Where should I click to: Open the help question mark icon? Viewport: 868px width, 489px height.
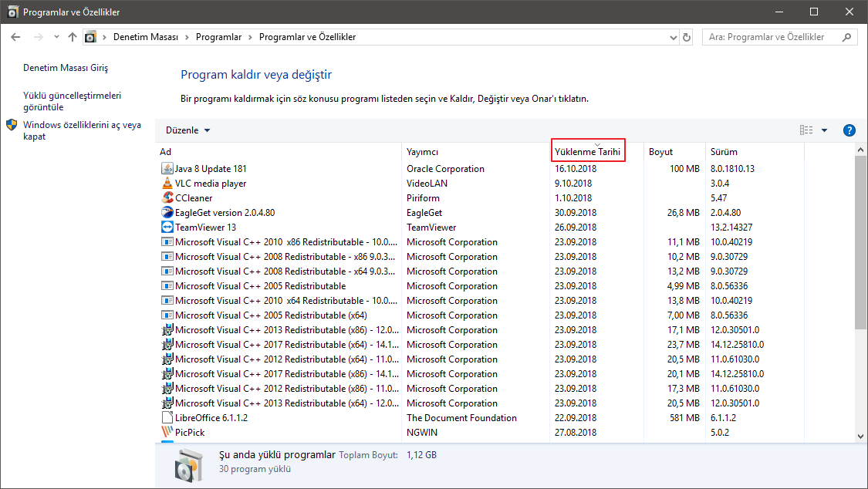point(849,130)
